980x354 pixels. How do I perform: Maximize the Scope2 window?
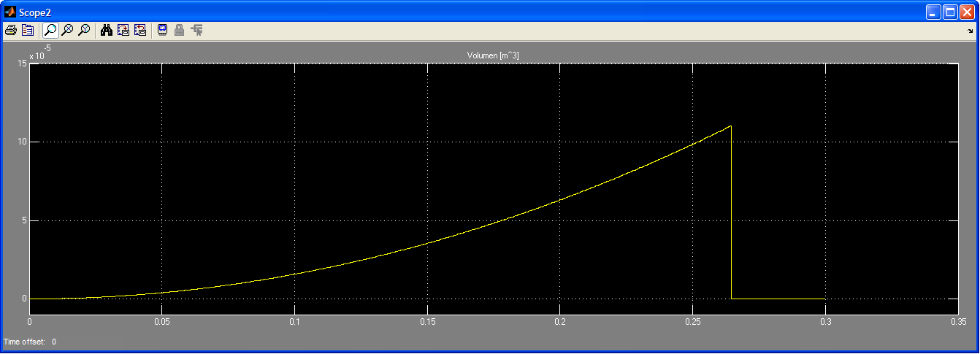point(951,12)
